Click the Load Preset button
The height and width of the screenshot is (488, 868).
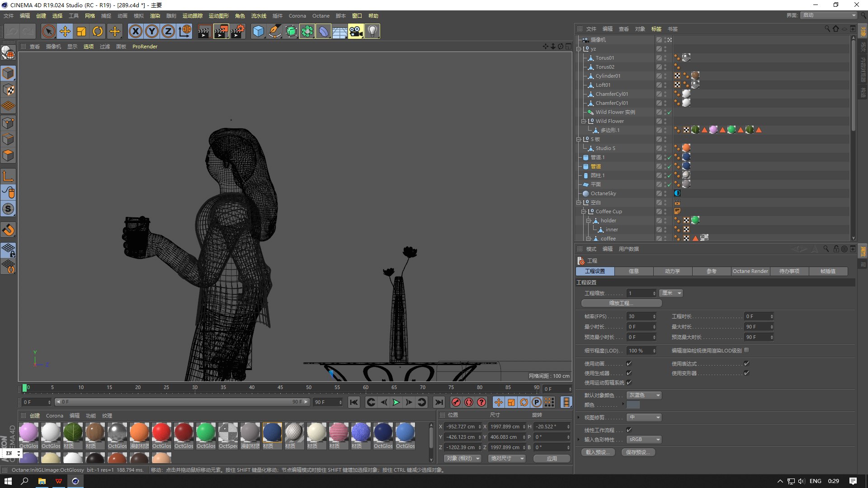[x=598, y=452]
